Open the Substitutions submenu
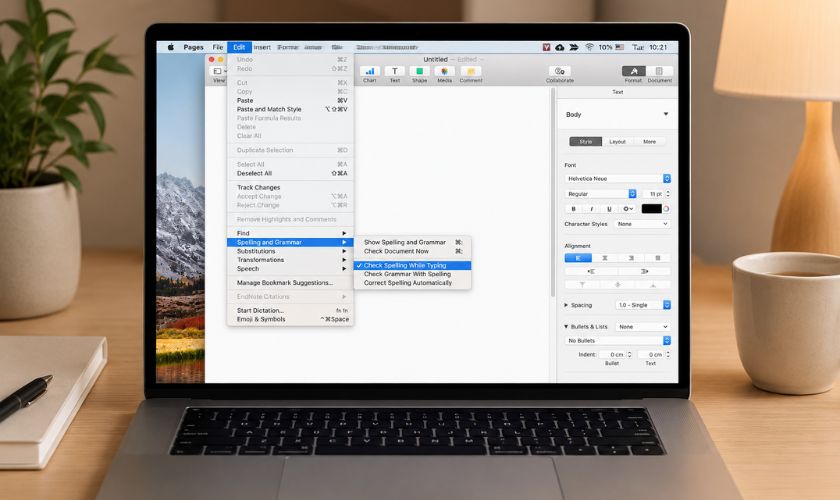Screen dimensions: 840x500 click(290, 251)
